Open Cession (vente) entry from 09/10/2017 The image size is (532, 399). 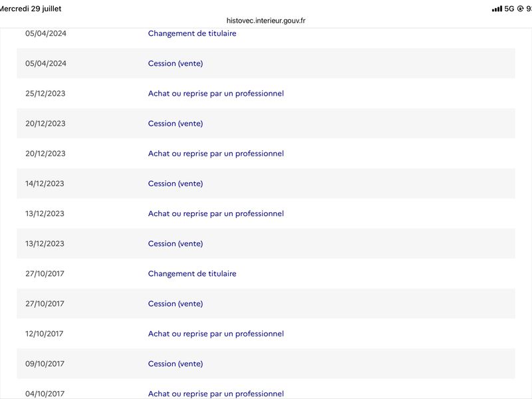(x=176, y=364)
